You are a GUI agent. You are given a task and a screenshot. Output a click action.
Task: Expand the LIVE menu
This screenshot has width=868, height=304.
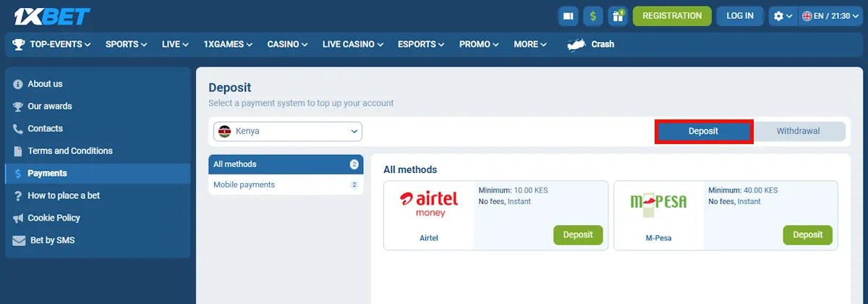(176, 44)
